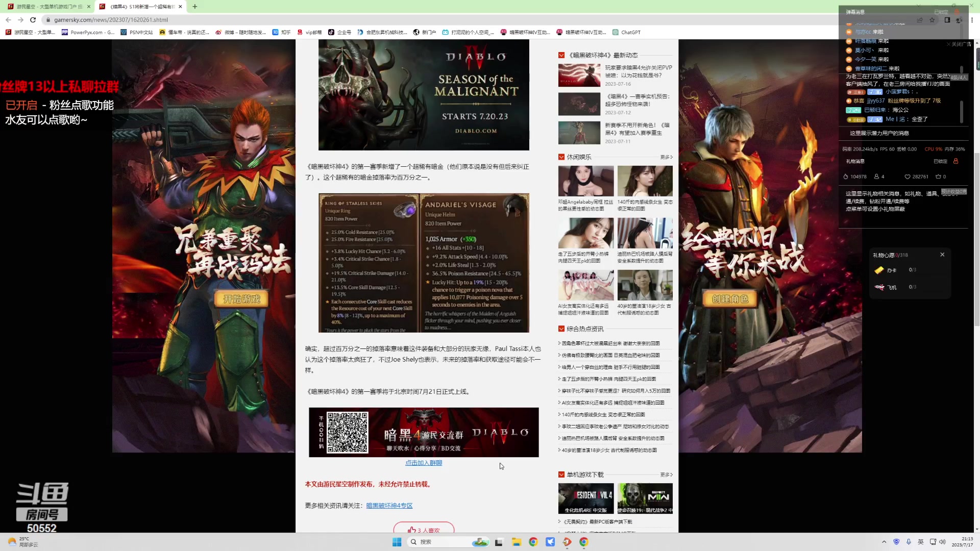Click the 开始游戏 button on the left ad

(x=242, y=299)
